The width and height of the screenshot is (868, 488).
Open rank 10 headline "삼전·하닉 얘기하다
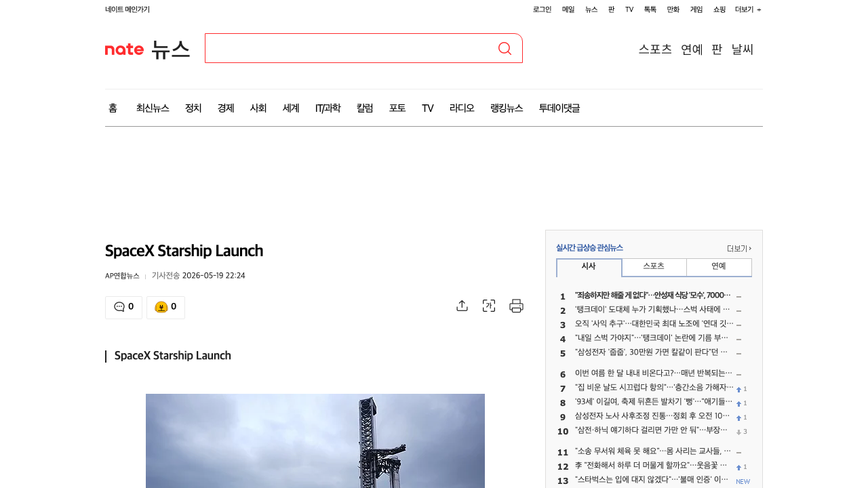coord(651,430)
